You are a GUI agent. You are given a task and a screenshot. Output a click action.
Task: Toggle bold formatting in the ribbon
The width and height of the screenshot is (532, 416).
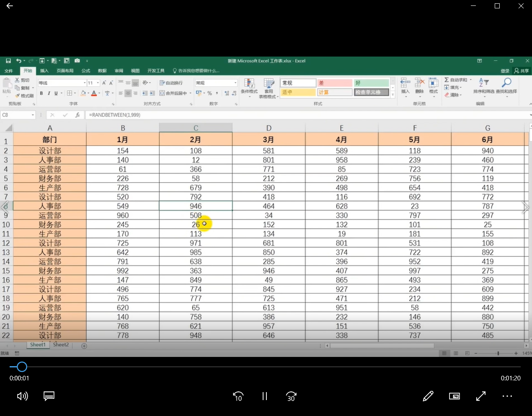point(41,93)
